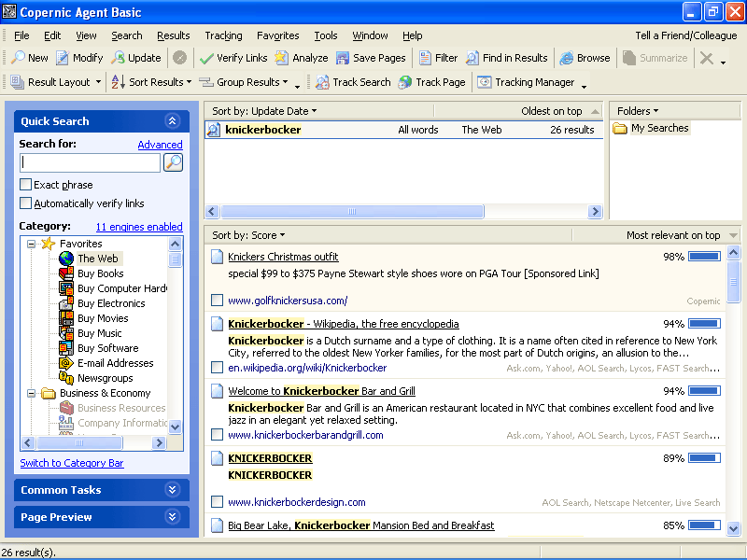Viewport: 747px width, 560px height.
Task: Click the Summarize toolbar icon
Action: tap(629, 58)
